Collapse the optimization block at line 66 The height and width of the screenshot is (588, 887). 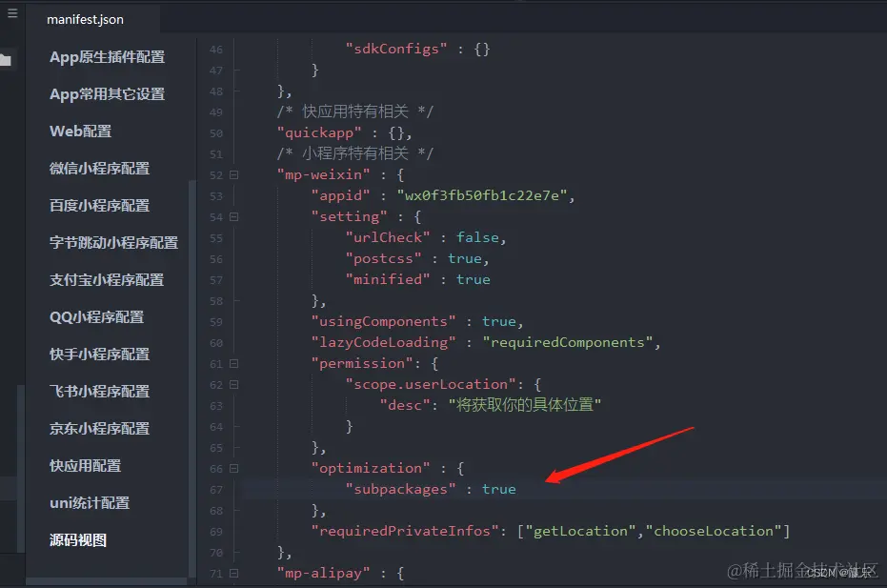point(233,469)
